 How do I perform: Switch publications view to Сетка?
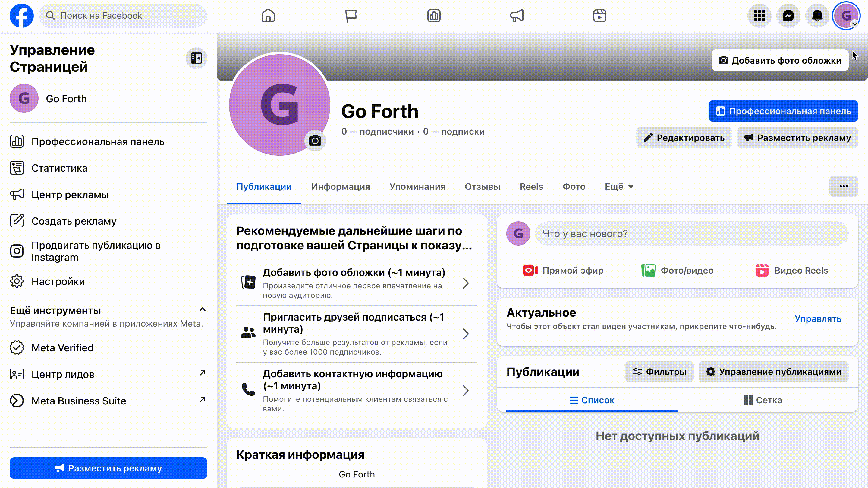pyautogui.click(x=763, y=400)
